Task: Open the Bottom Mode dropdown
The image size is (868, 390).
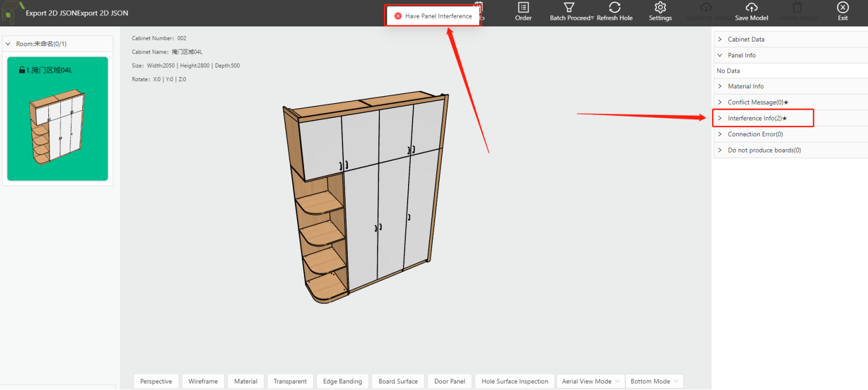Action: pyautogui.click(x=654, y=382)
